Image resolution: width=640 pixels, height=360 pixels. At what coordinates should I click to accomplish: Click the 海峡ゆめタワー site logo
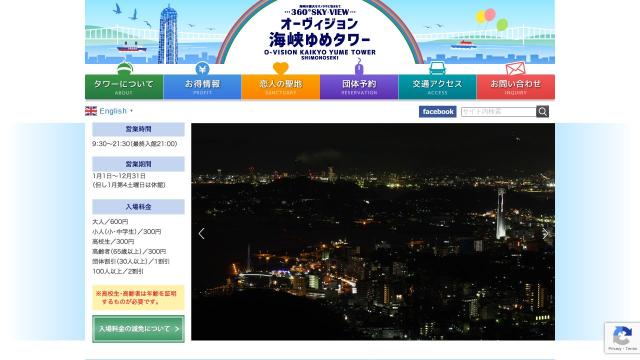[x=320, y=34]
